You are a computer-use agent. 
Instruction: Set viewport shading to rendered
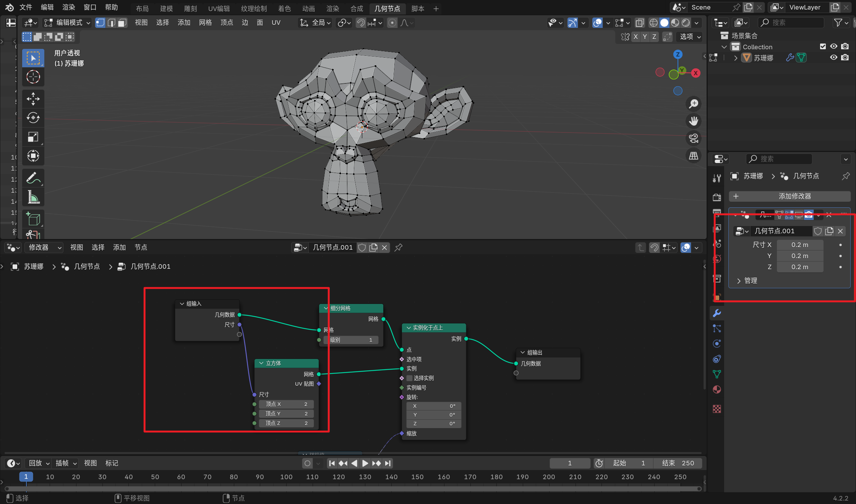click(686, 23)
